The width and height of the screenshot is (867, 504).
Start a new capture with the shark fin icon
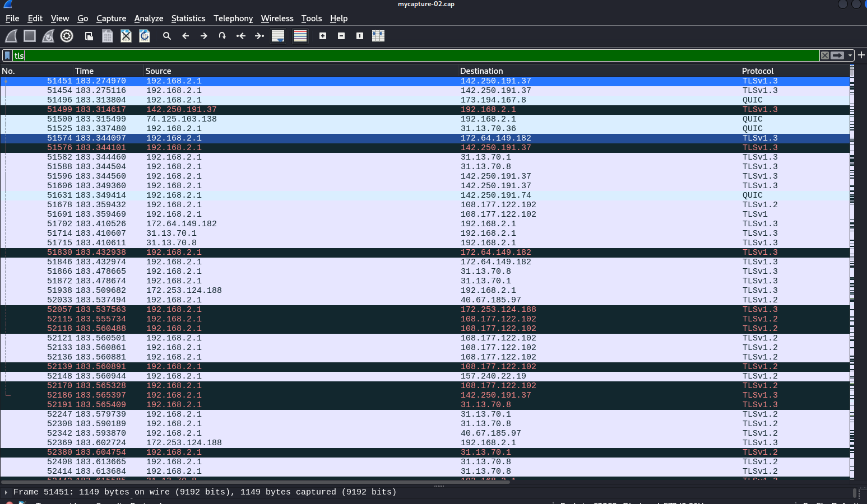click(x=10, y=36)
